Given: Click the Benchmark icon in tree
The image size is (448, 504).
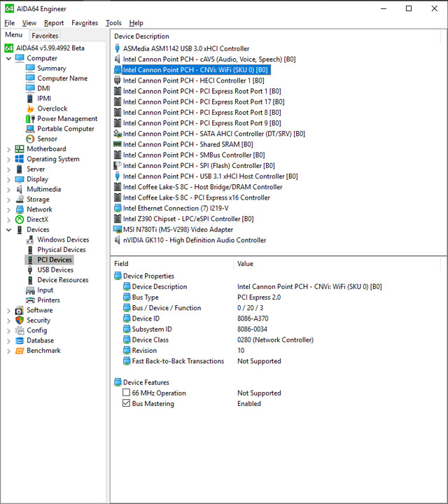Looking at the screenshot, I should 20,351.
